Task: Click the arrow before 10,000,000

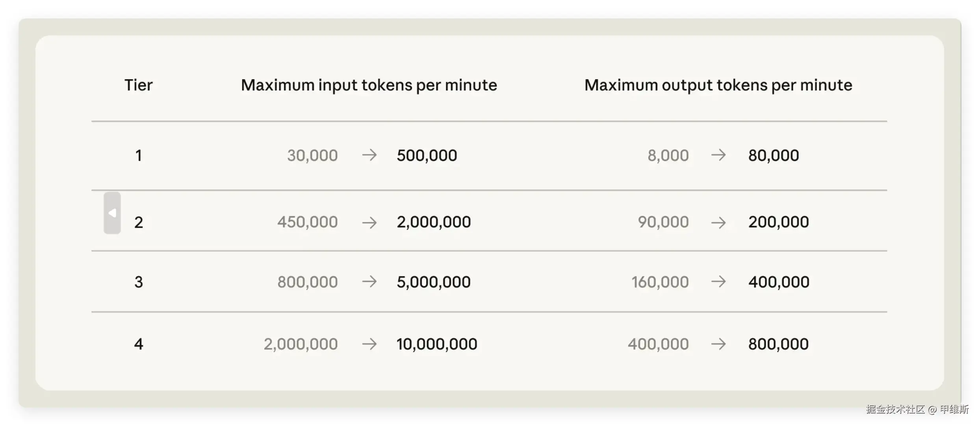Action: coord(369,344)
